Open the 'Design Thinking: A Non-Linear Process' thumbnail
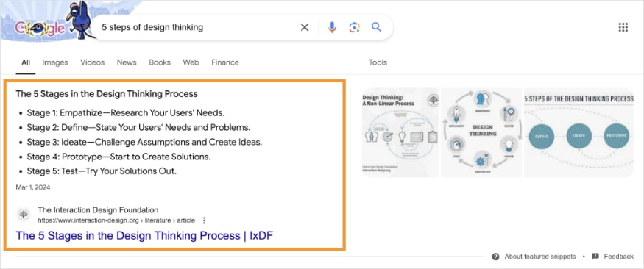The image size is (644, 269). click(400, 132)
